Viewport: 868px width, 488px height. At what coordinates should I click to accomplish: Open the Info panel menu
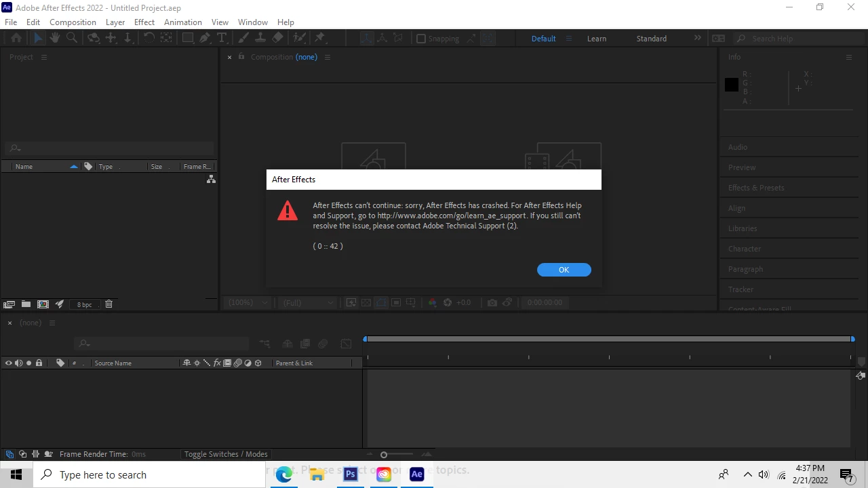click(848, 57)
